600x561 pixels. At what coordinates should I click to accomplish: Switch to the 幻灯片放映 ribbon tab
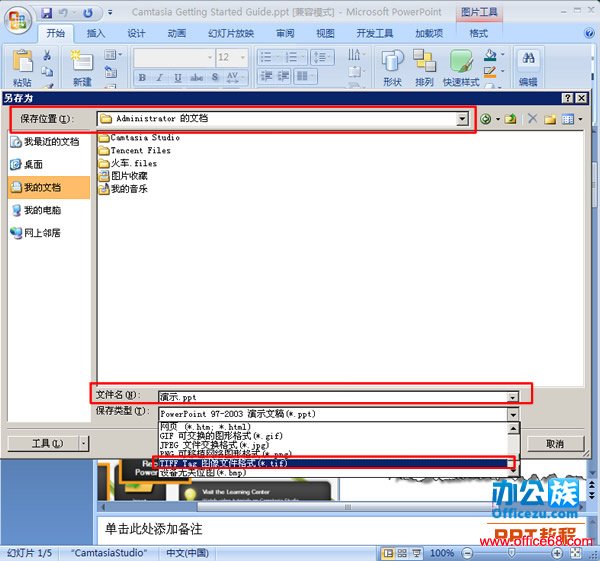231,34
